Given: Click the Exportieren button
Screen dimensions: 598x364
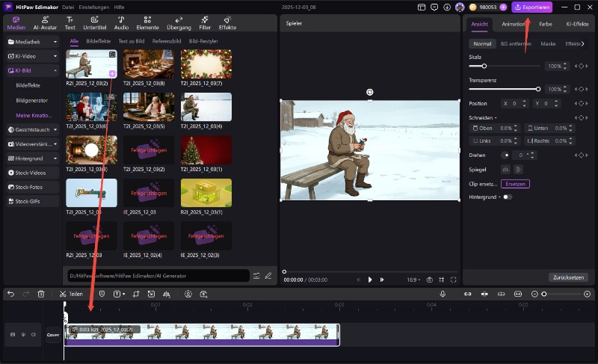Looking at the screenshot, I should click(532, 7).
